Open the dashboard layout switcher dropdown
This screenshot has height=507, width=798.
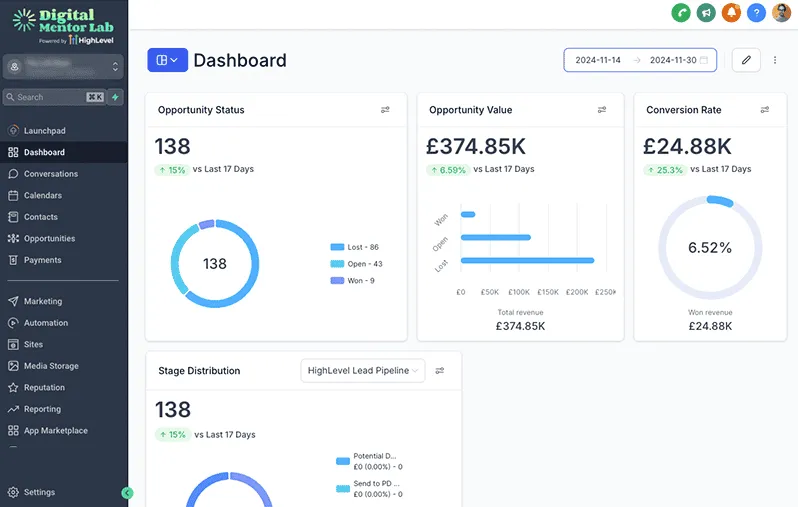pyautogui.click(x=167, y=60)
